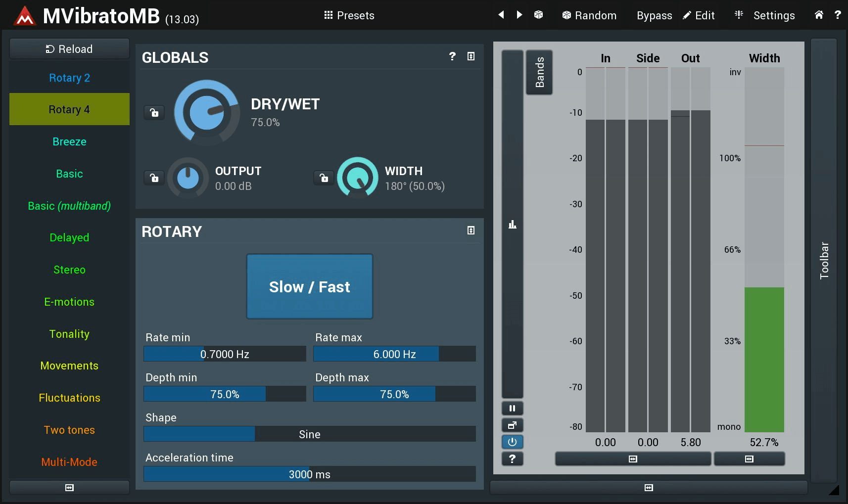This screenshot has width=848, height=504.
Task: Click the Dry/Wet knob
Action: [206, 113]
